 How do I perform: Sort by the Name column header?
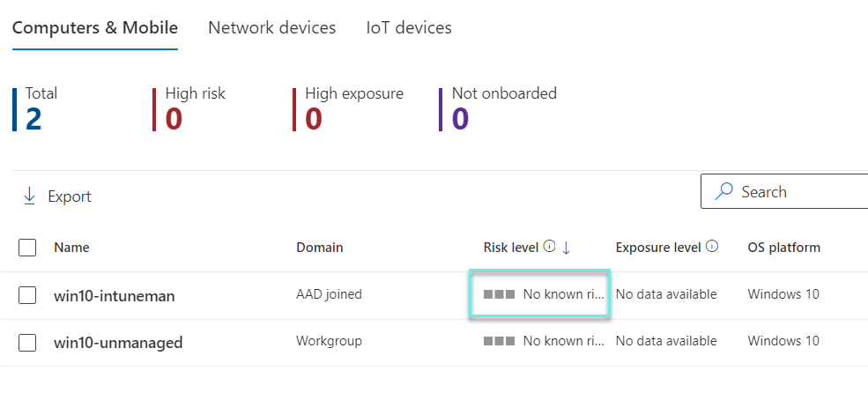[x=71, y=248]
